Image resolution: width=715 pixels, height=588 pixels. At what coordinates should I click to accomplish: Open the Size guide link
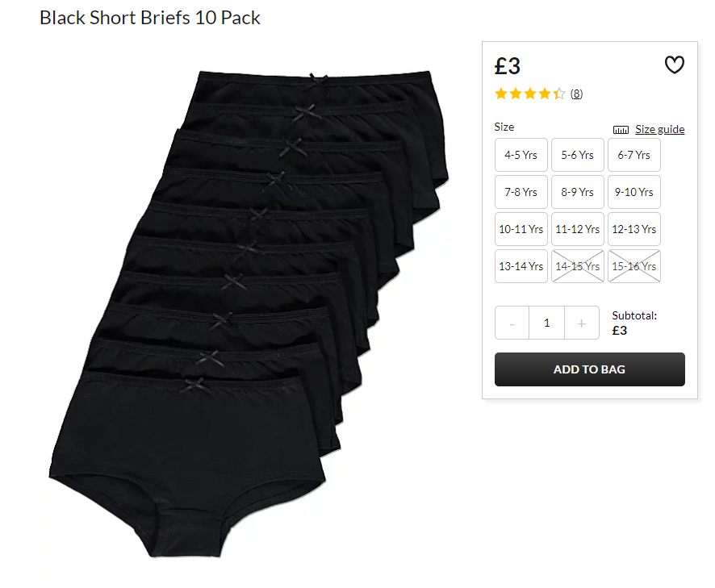660,129
